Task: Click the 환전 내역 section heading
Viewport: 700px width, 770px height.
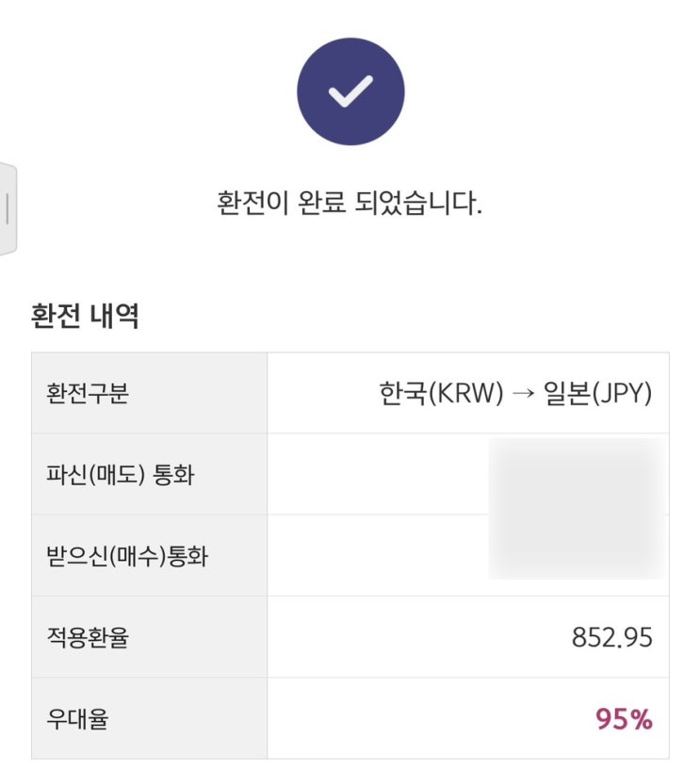Action: click(85, 317)
